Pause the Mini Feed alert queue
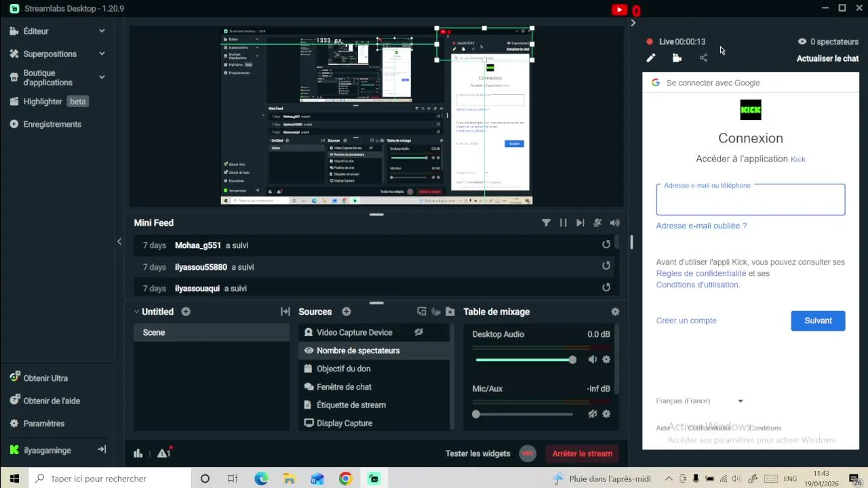The width and height of the screenshot is (868, 488). click(x=563, y=223)
